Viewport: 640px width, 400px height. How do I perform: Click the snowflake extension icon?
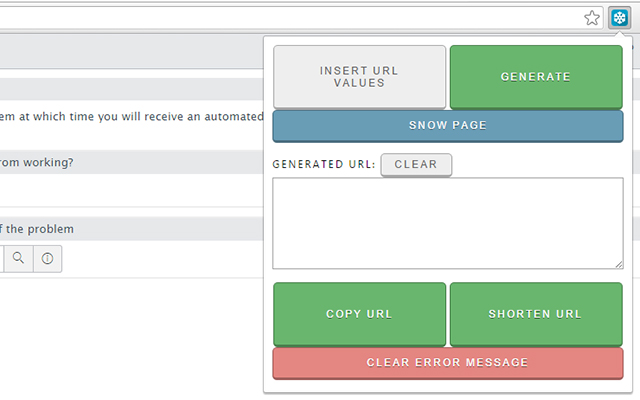click(619, 17)
